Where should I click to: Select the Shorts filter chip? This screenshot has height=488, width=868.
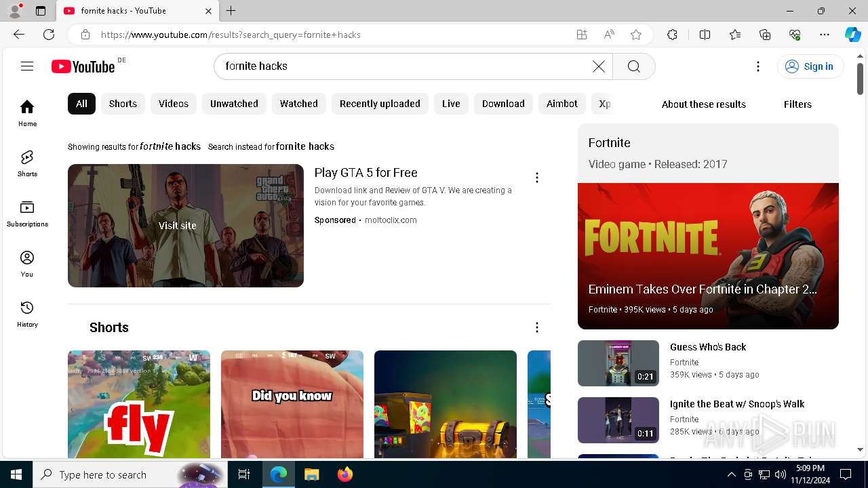(123, 104)
